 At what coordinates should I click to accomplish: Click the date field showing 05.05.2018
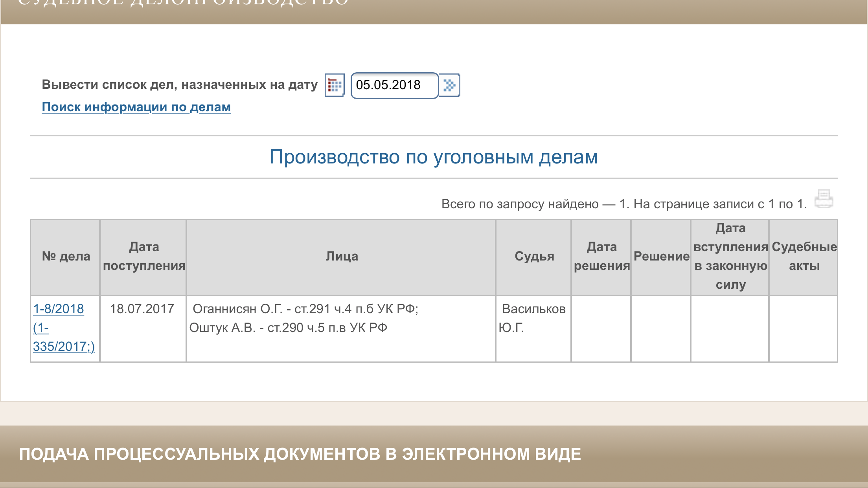[394, 85]
